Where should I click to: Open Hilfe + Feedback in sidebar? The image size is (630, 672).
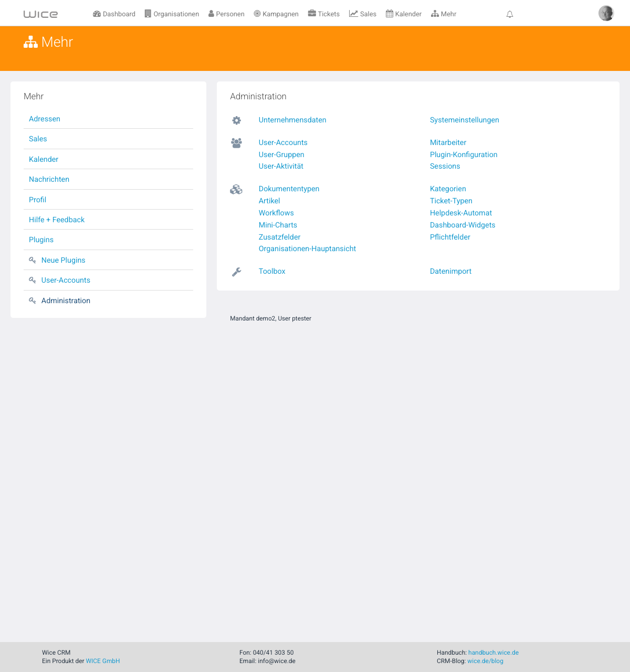tap(57, 220)
